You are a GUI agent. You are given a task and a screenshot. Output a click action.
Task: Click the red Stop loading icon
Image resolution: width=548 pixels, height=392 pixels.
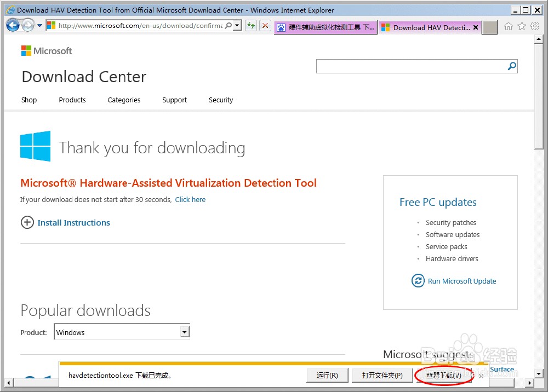265,26
